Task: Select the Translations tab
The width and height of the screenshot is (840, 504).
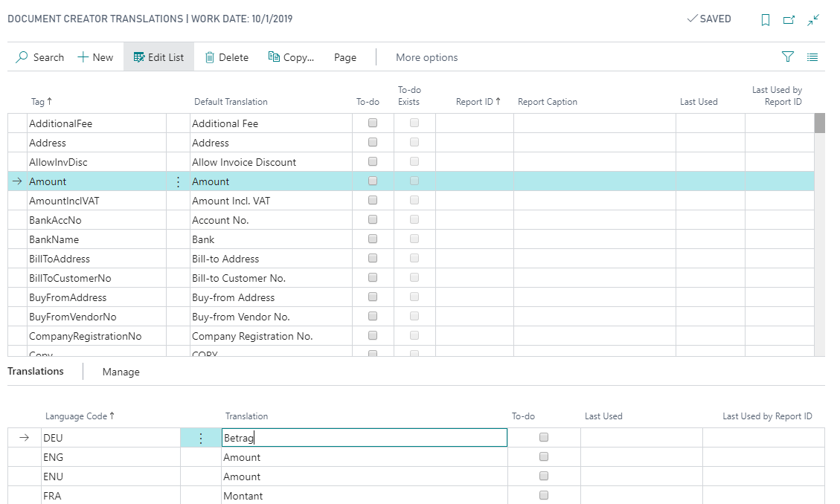Action: (x=36, y=371)
